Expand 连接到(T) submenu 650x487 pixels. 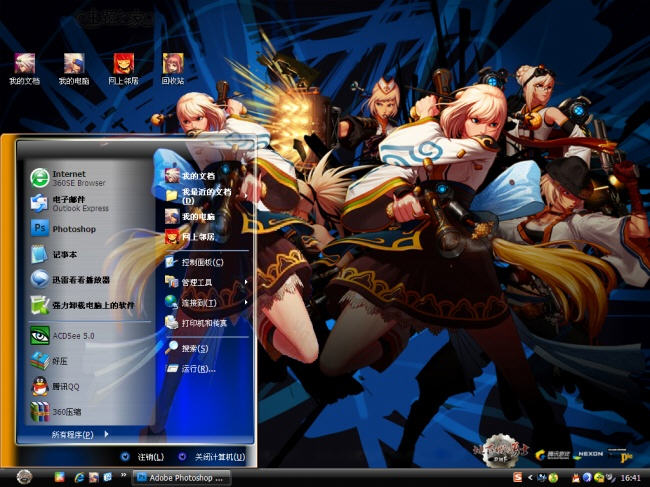[x=206, y=303]
